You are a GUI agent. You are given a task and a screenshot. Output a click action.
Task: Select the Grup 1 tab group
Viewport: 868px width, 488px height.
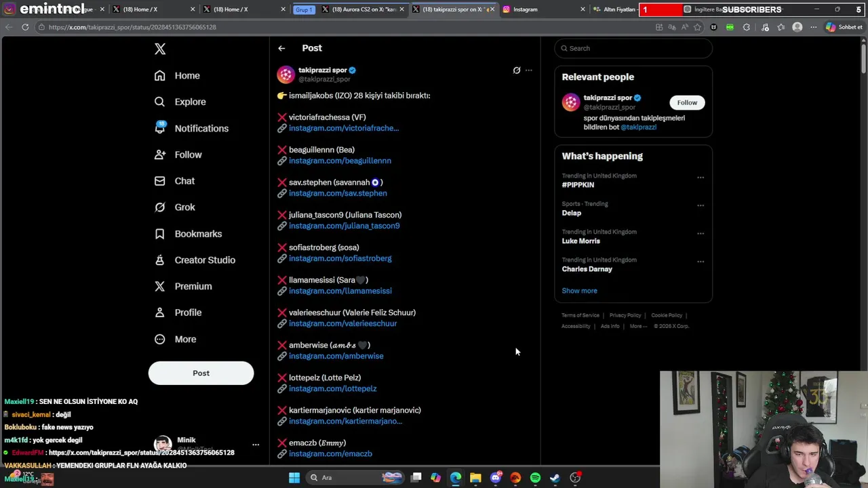(304, 9)
